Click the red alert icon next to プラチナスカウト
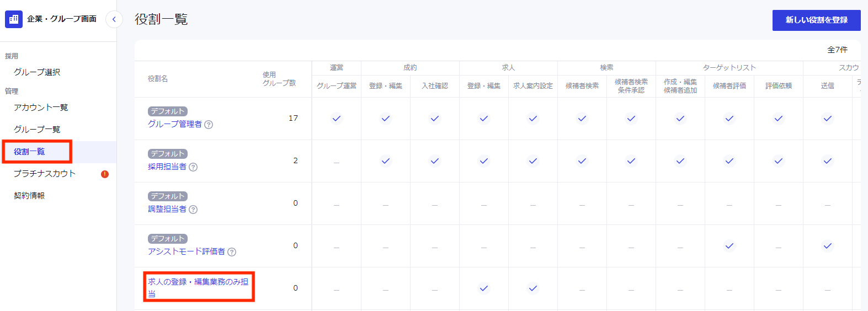The image size is (868, 311). (x=105, y=174)
